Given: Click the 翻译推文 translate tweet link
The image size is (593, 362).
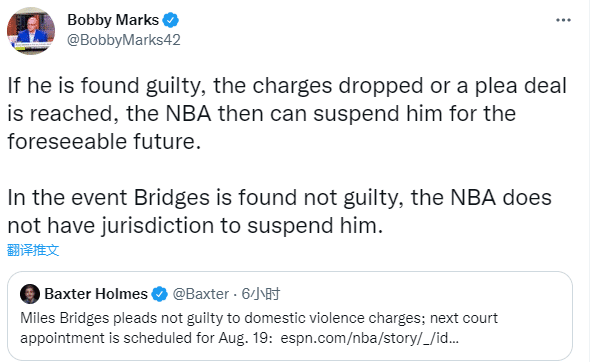Looking at the screenshot, I should point(33,250).
